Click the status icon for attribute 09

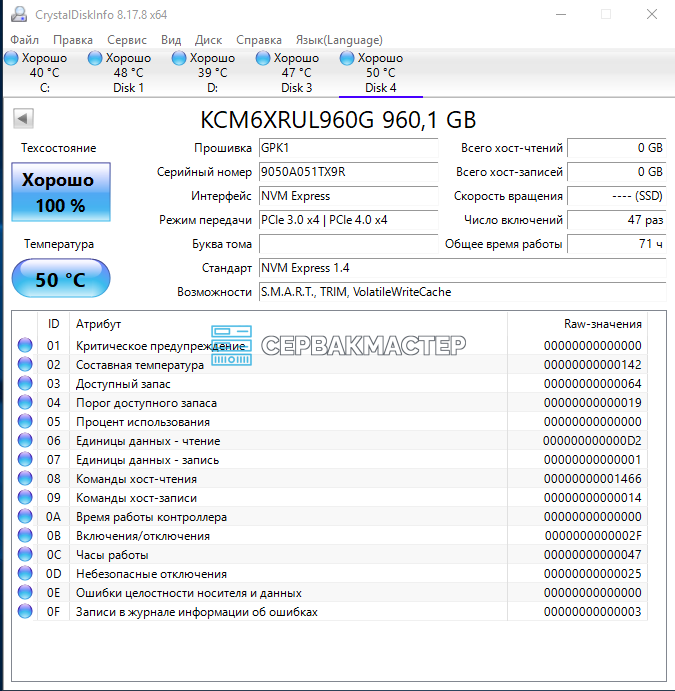click(25, 497)
